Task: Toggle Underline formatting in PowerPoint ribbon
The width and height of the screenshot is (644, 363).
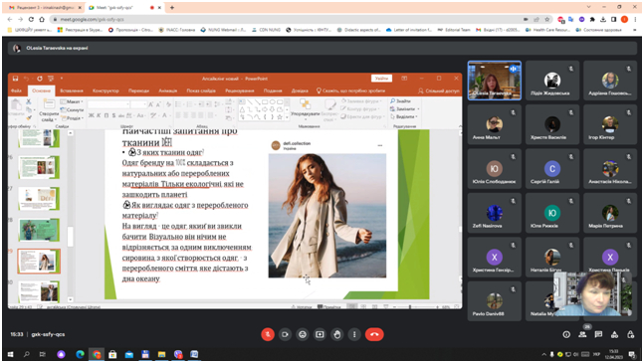Action: [x=106, y=115]
